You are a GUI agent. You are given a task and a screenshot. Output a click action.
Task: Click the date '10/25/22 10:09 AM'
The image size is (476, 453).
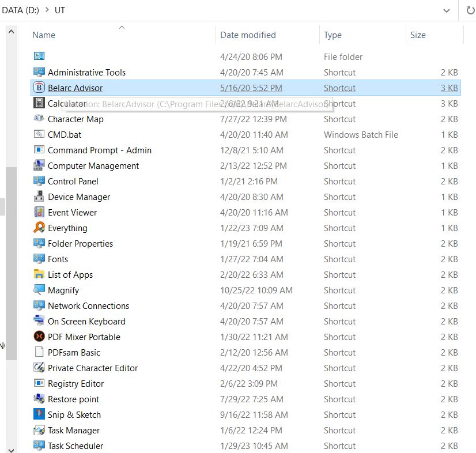pyautogui.click(x=256, y=290)
